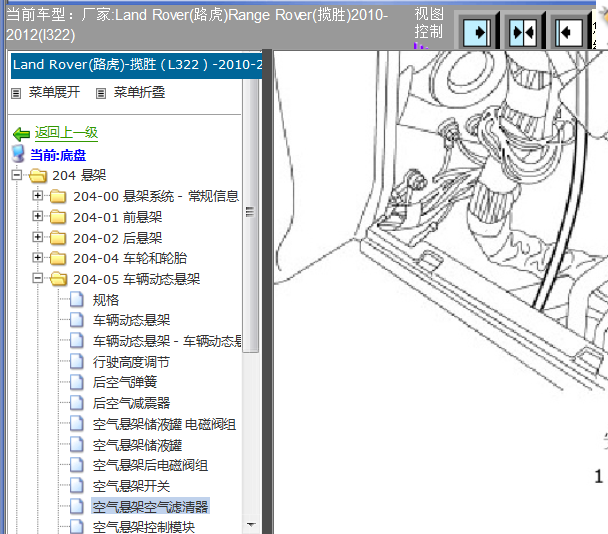The width and height of the screenshot is (608, 534).
Task: Click the Land Rover(路虎)-揽胜 (L322) header bar
Action: (136, 65)
